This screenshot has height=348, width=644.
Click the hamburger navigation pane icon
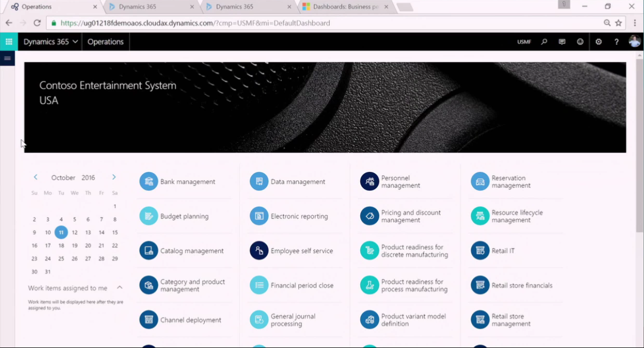(x=7, y=58)
